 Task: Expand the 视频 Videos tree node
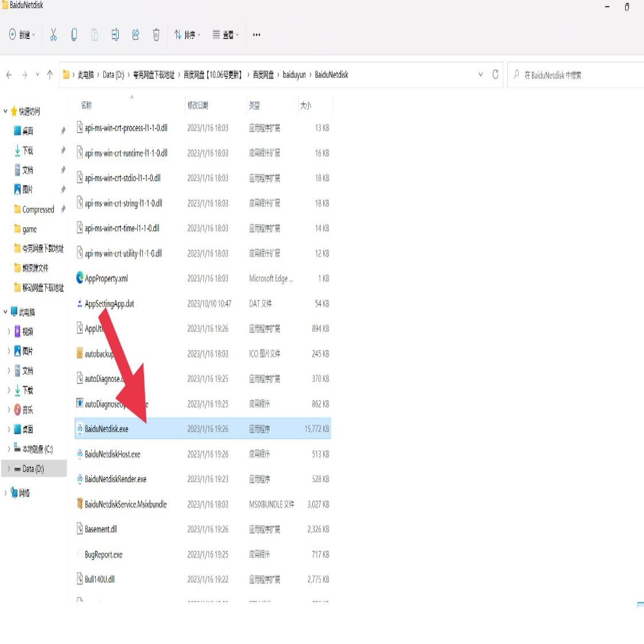9,331
